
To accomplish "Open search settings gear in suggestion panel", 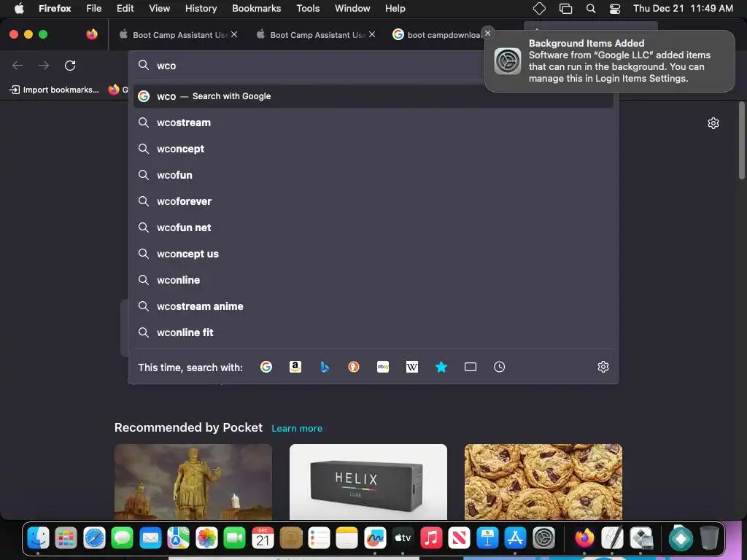I will tap(603, 367).
